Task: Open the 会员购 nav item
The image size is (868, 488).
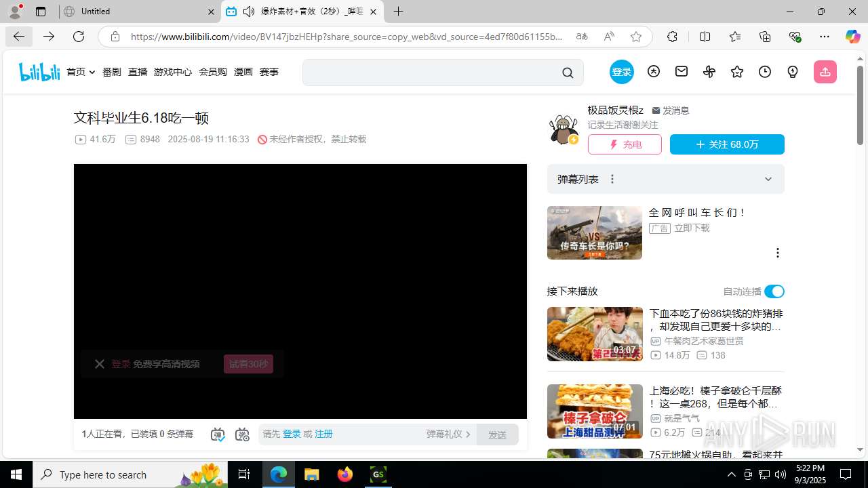Action: point(213,72)
